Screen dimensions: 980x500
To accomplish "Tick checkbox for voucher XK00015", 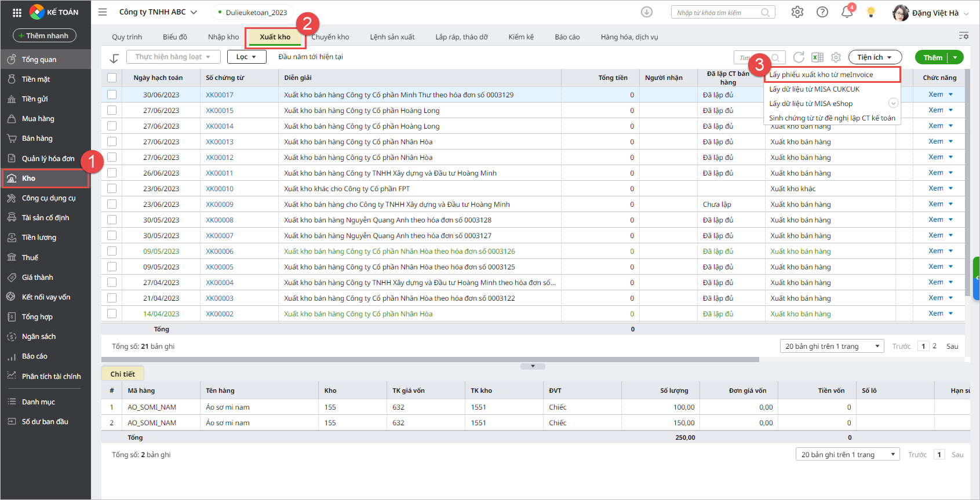I will pyautogui.click(x=112, y=110).
